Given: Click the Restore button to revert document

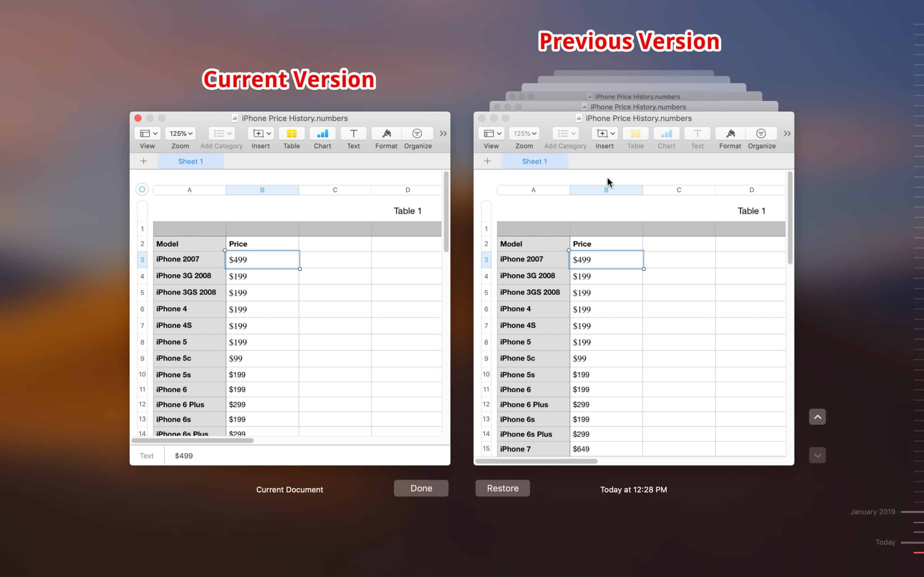Looking at the screenshot, I should point(503,488).
